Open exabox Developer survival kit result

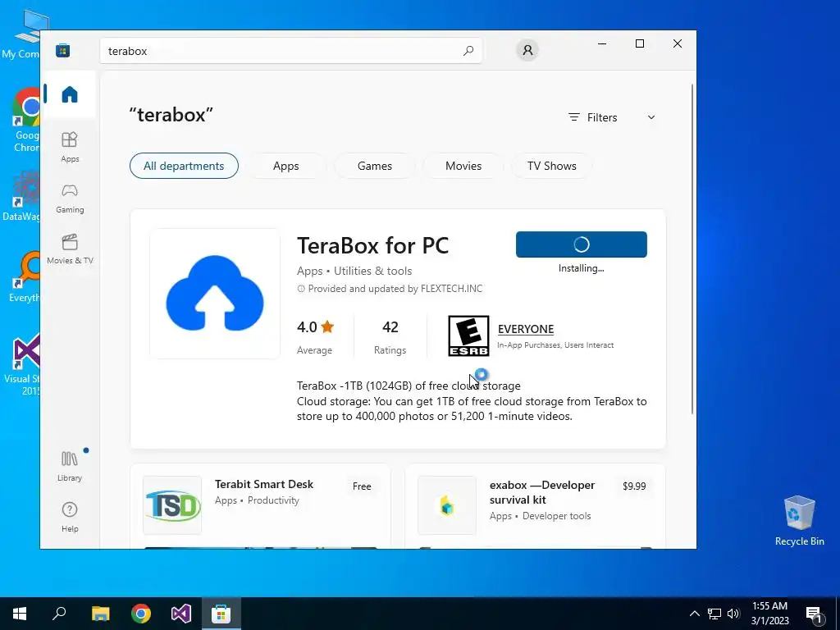[535, 505]
